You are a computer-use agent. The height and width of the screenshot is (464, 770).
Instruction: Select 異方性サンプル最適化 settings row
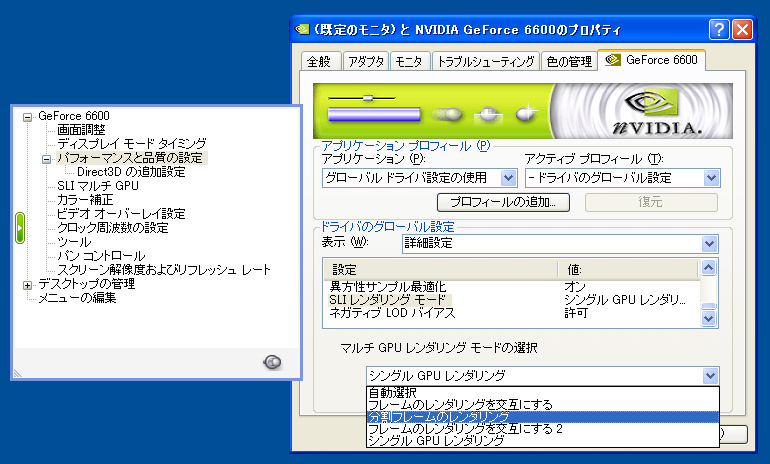pyautogui.click(x=511, y=287)
